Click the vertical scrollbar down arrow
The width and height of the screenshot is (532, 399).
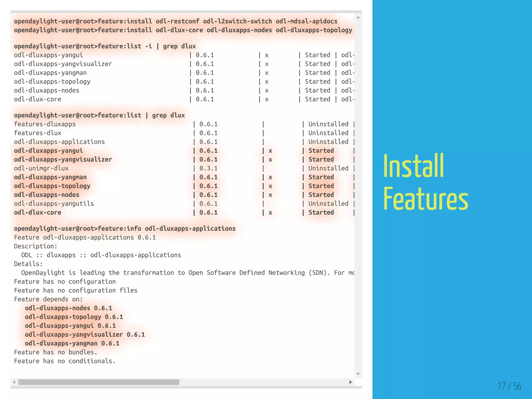[x=358, y=374]
